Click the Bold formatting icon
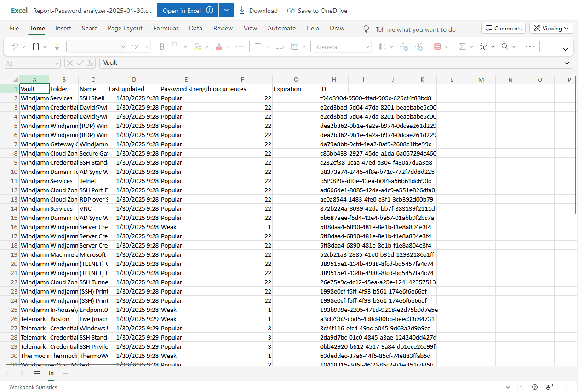 tap(162, 46)
